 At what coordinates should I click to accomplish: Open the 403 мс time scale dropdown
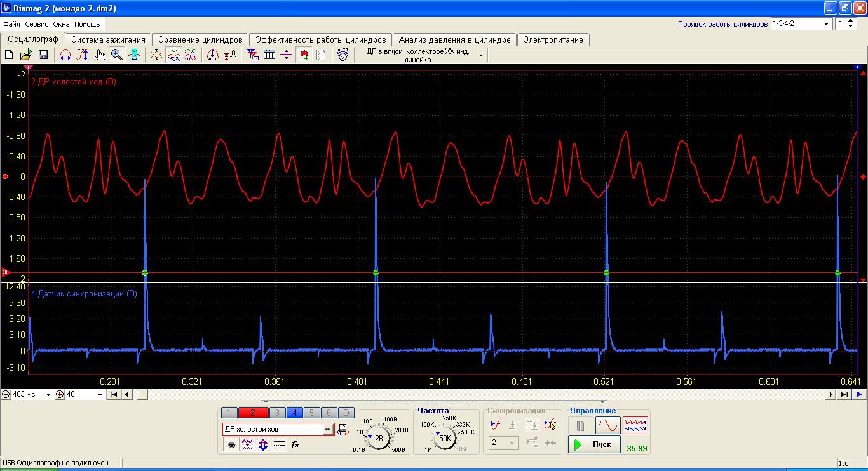click(47, 394)
